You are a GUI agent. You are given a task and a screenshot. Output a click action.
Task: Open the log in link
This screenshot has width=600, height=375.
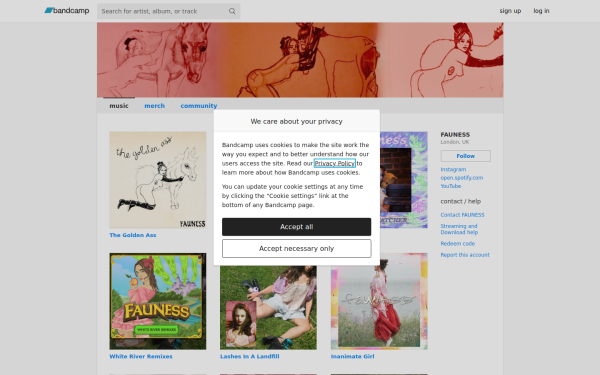[541, 11]
